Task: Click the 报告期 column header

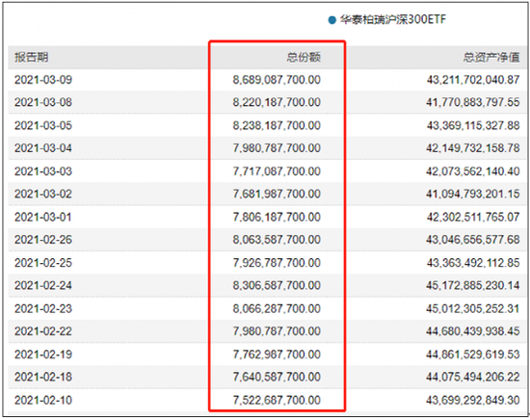Action: tap(31, 57)
